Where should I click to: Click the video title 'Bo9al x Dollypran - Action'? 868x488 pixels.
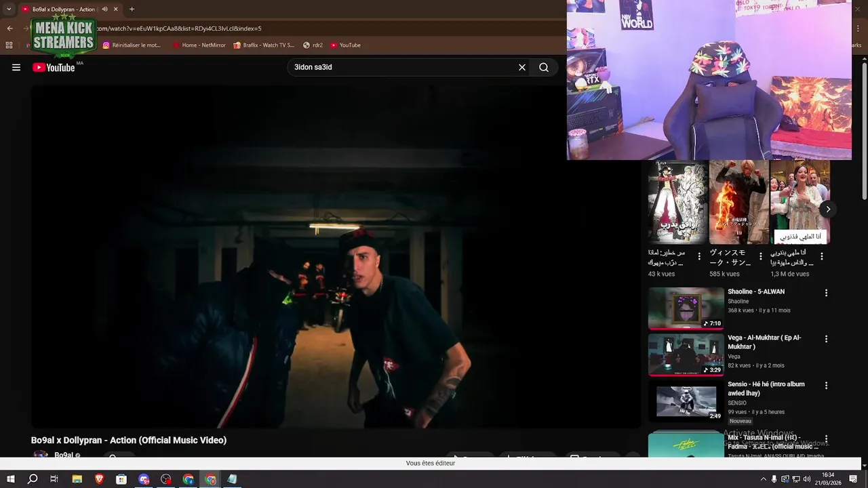129,441
